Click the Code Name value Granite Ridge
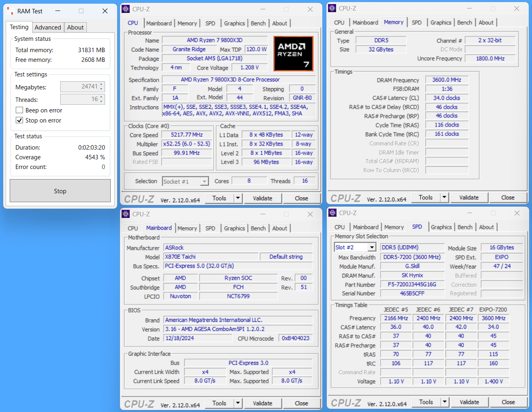Screen dimensions: 532x412 click(x=189, y=49)
